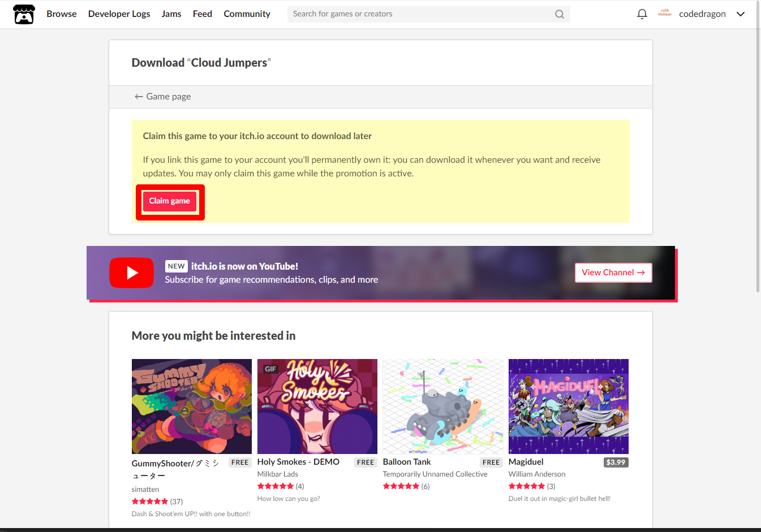Open Developer Logs
Screen dimensions: 761x532
point(119,14)
